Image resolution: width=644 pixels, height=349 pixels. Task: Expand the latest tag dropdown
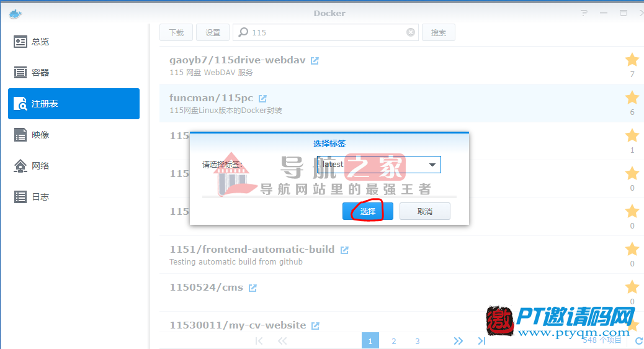point(432,165)
